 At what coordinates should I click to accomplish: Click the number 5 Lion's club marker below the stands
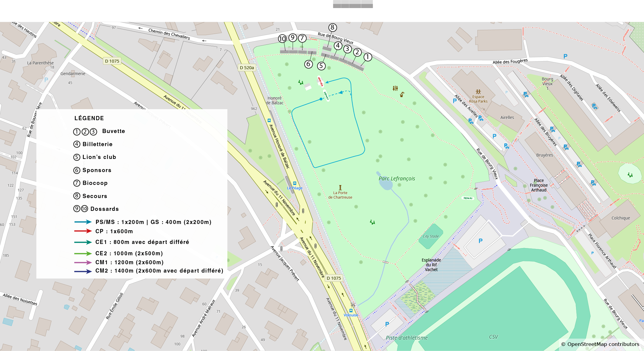[x=321, y=66]
